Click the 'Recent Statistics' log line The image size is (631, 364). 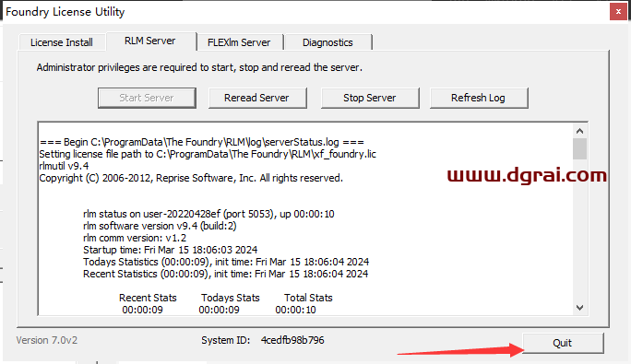225,274
